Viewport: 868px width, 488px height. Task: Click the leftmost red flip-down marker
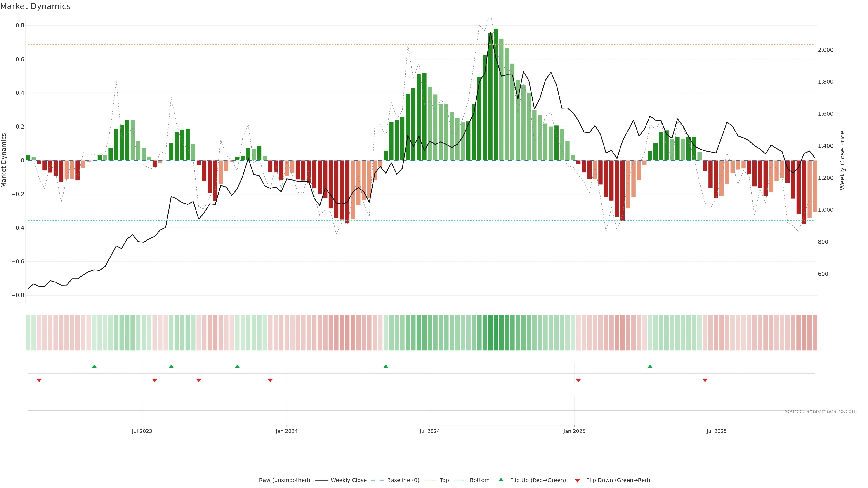click(39, 380)
